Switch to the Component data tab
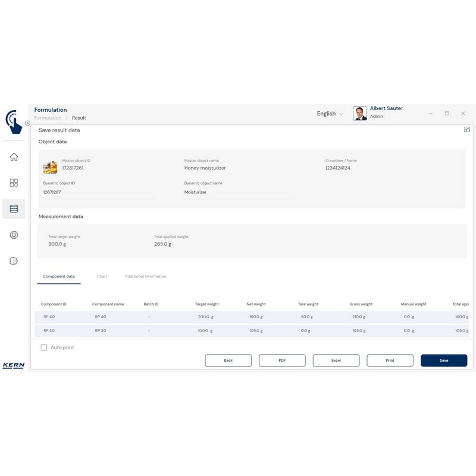476x476 pixels. (x=58, y=276)
